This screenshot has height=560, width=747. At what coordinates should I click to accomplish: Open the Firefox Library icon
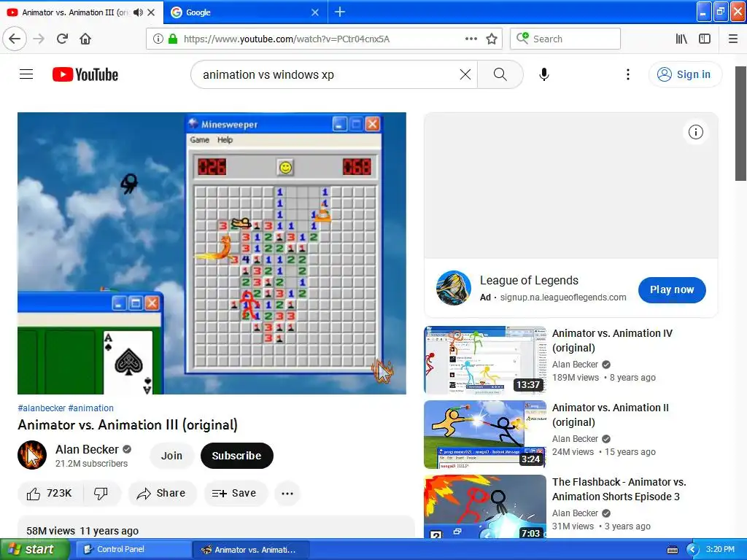click(681, 39)
